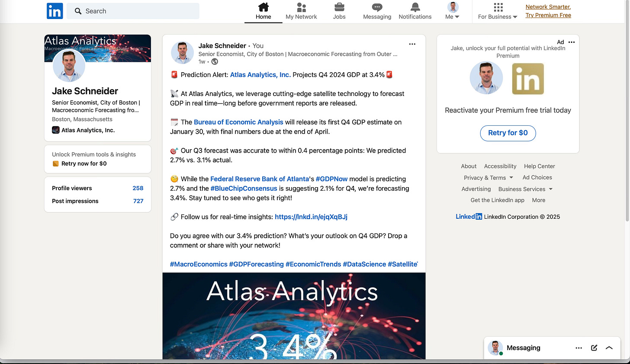
Task: Open Bureau of Economic Analysis mention
Action: pos(238,122)
